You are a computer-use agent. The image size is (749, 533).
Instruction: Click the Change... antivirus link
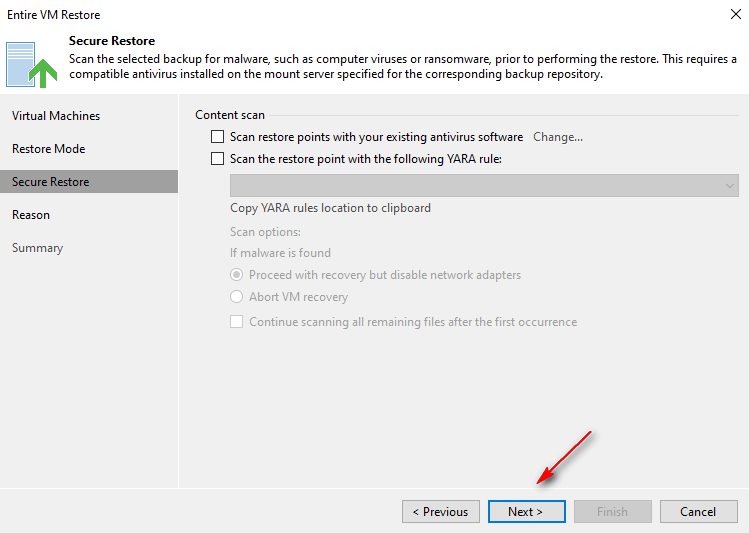(557, 137)
